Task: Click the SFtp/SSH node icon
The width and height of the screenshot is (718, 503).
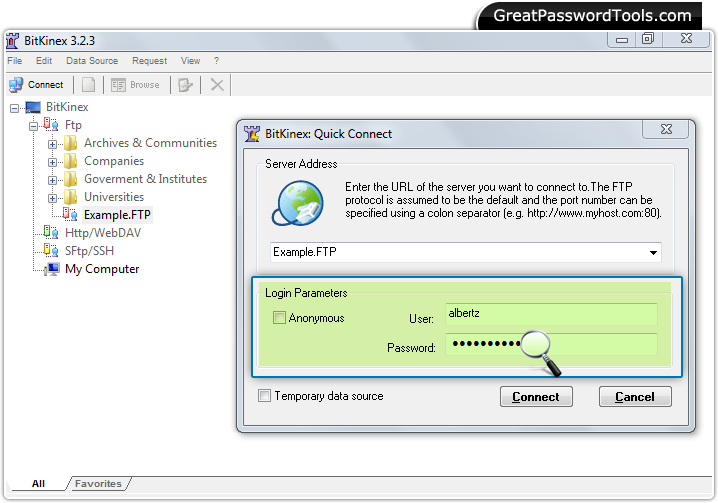Action: tap(51, 250)
